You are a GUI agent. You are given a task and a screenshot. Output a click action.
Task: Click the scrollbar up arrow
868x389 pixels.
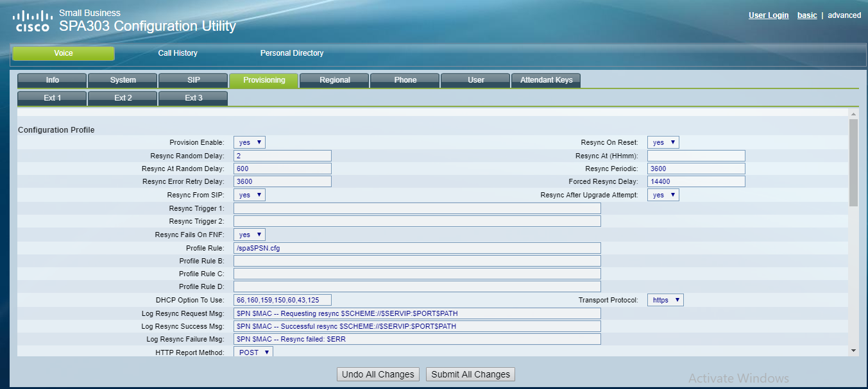coord(853,115)
